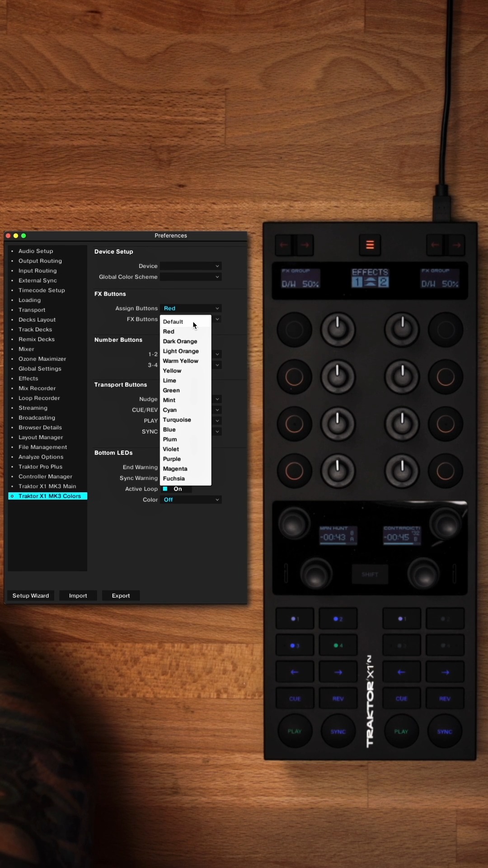This screenshot has height=868, width=488.
Task: Pick the Violet color option
Action: click(186, 449)
